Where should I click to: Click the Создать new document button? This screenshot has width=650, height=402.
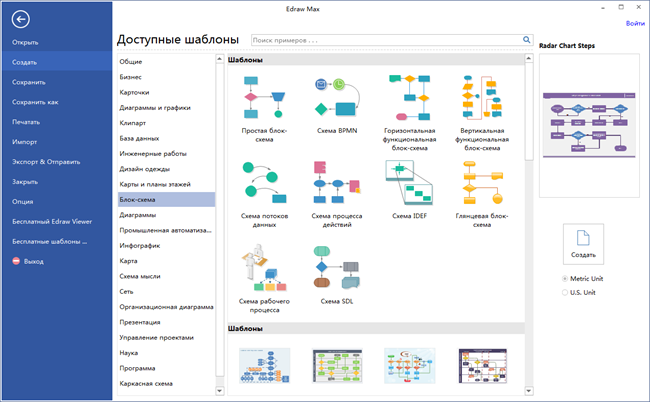[583, 244]
